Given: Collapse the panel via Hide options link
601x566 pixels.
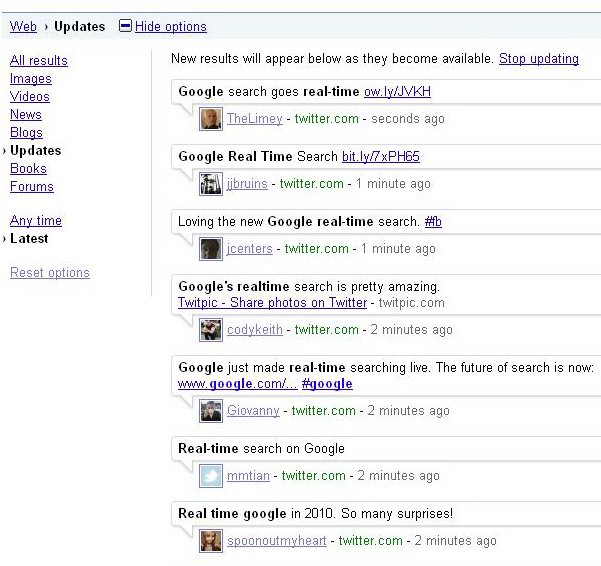Looking at the screenshot, I should pos(171,26).
